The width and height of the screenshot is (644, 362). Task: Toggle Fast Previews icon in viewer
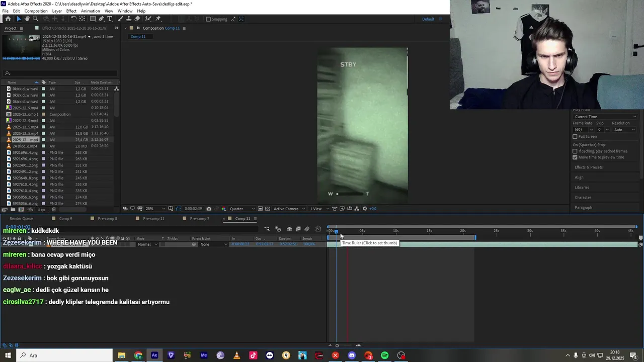[342, 209]
